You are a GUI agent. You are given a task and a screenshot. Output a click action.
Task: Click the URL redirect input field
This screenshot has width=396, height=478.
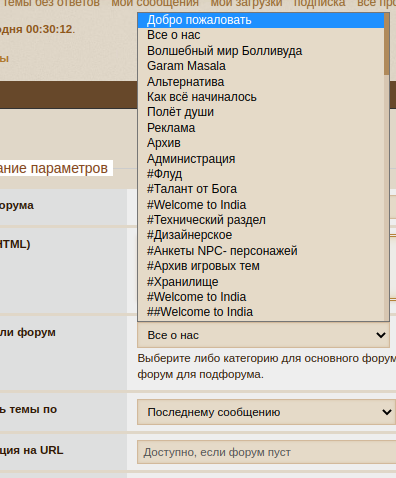267,452
